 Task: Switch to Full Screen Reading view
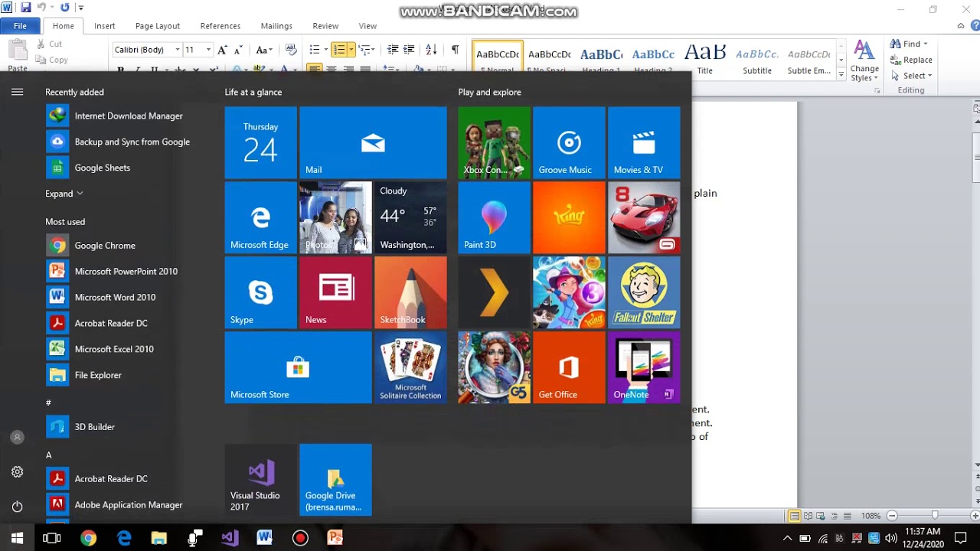(808, 516)
